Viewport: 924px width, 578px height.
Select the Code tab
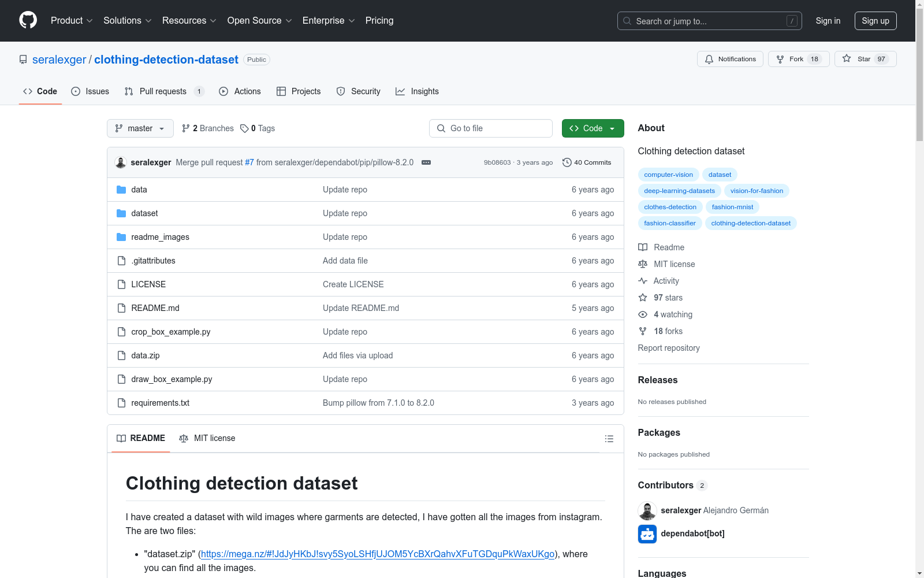pos(40,91)
